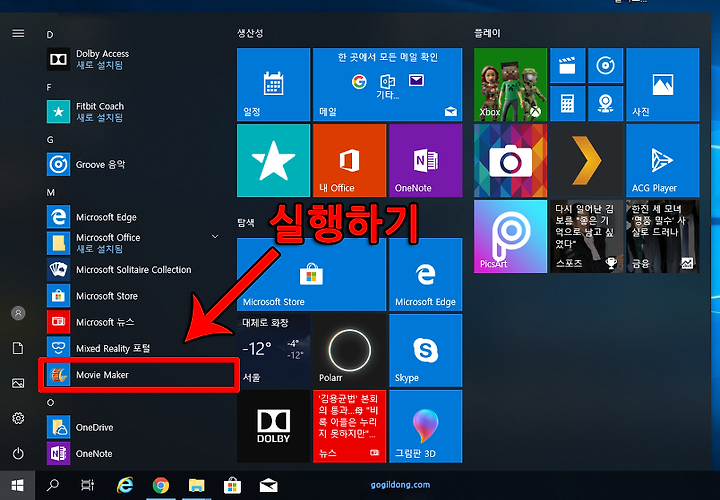This screenshot has height=500, width=720.
Task: Open Microsoft Store in the app list
Action: (133, 296)
